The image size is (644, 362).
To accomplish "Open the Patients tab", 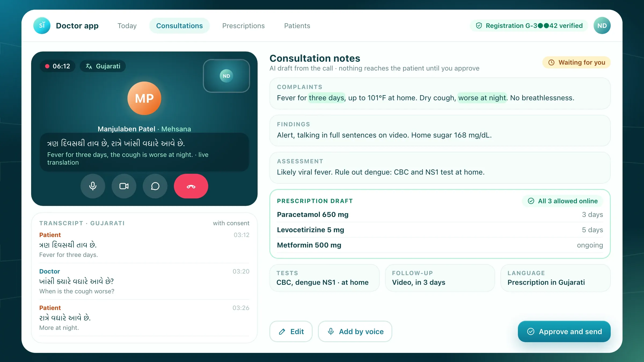I will pyautogui.click(x=297, y=26).
